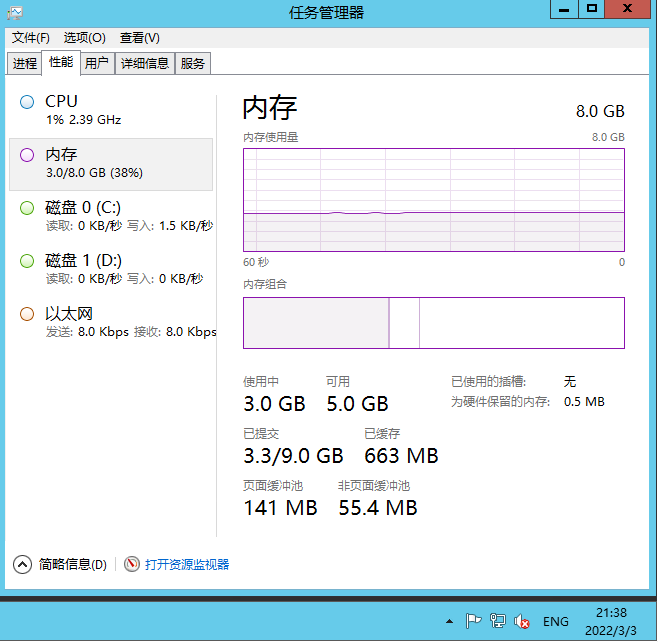Open the 选项(O) menu
Screen dimensions: 658x642
coord(84,38)
